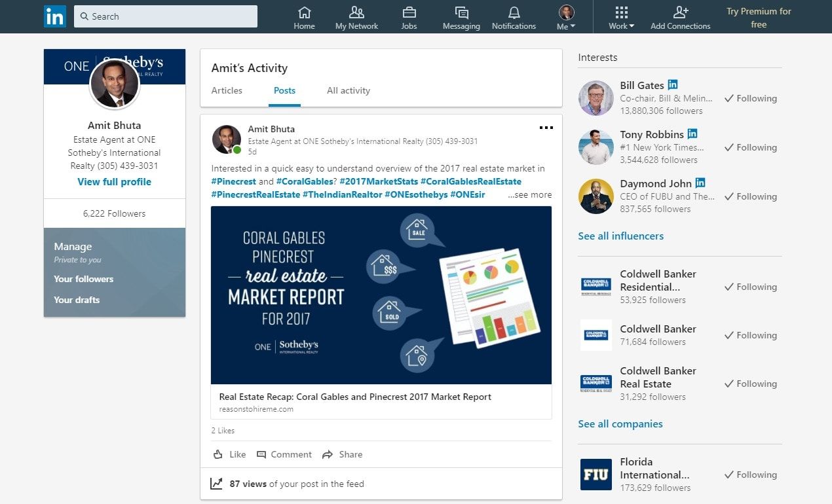The image size is (832, 504).
Task: Click the #Pinecrest hashtag
Action: (233, 181)
